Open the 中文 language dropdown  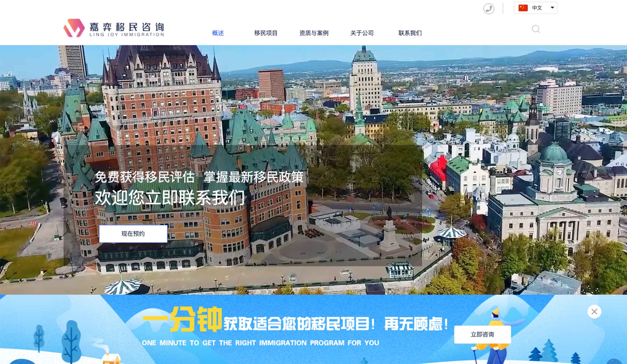tap(537, 8)
